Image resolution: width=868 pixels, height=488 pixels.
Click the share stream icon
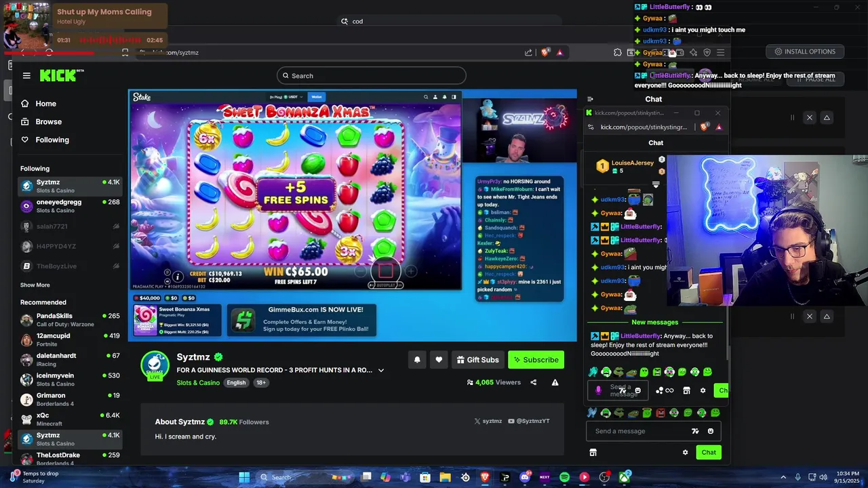pyautogui.click(x=533, y=382)
